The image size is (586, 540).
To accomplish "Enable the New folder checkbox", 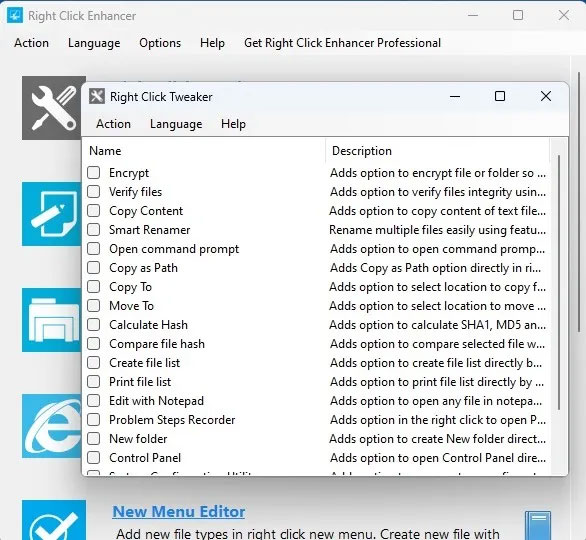I will pos(93,438).
